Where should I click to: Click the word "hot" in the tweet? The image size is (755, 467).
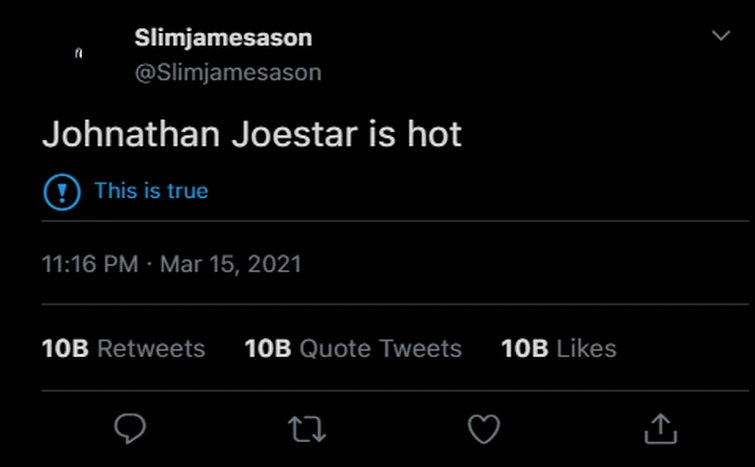(x=433, y=134)
